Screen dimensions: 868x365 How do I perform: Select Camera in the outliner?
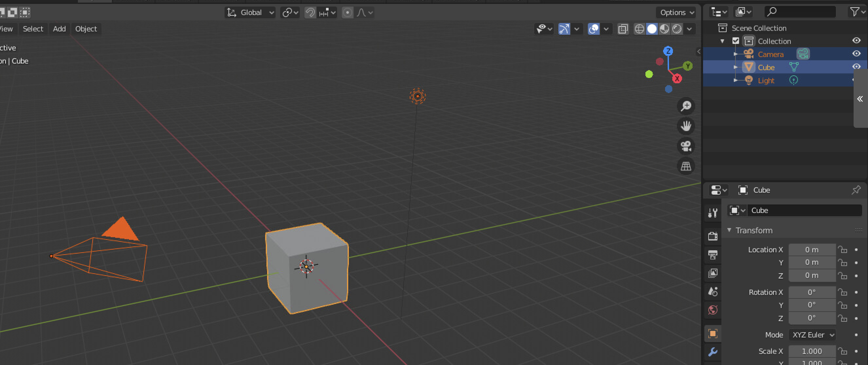(770, 54)
